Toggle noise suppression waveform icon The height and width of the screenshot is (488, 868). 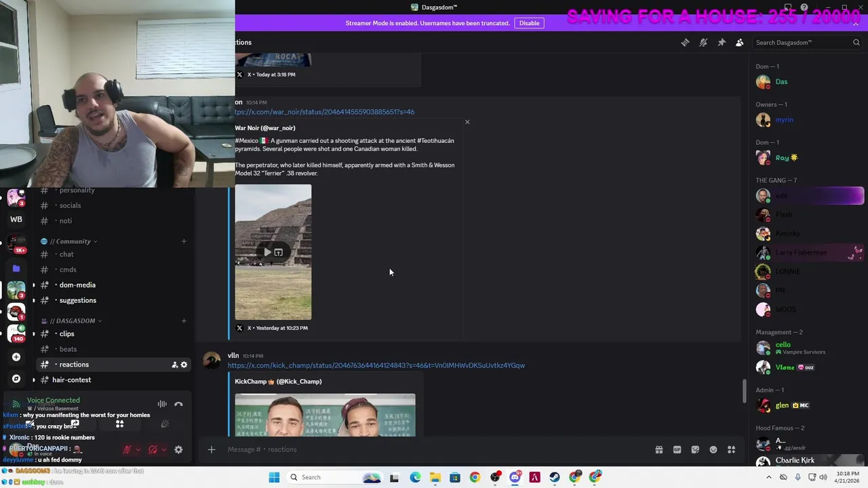pyautogui.click(x=162, y=404)
